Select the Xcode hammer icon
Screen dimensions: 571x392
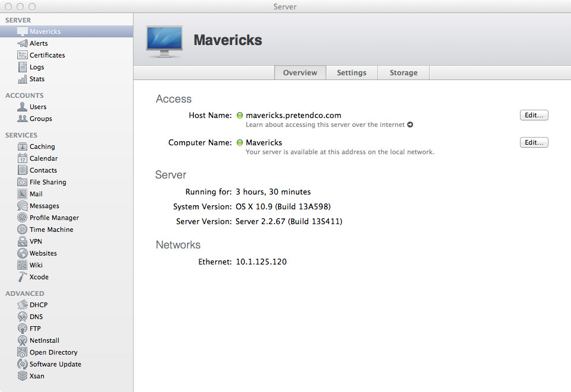(x=22, y=277)
